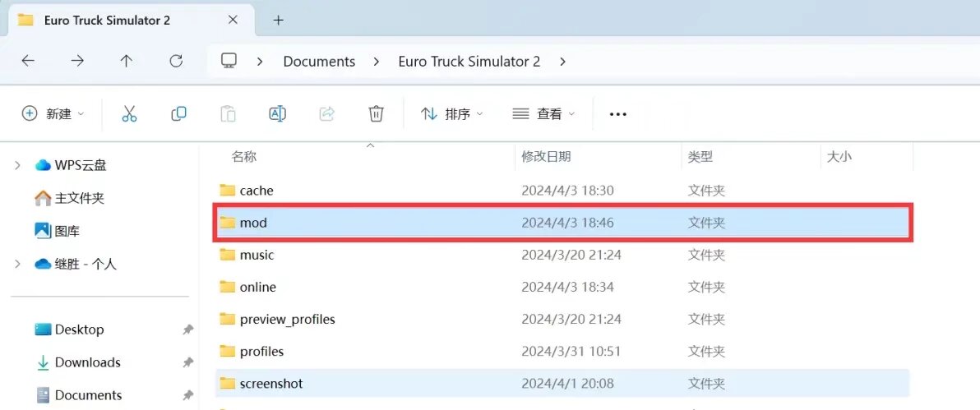Click Documents in the address breadcrumb
This screenshot has width=980, height=410.
click(x=319, y=62)
